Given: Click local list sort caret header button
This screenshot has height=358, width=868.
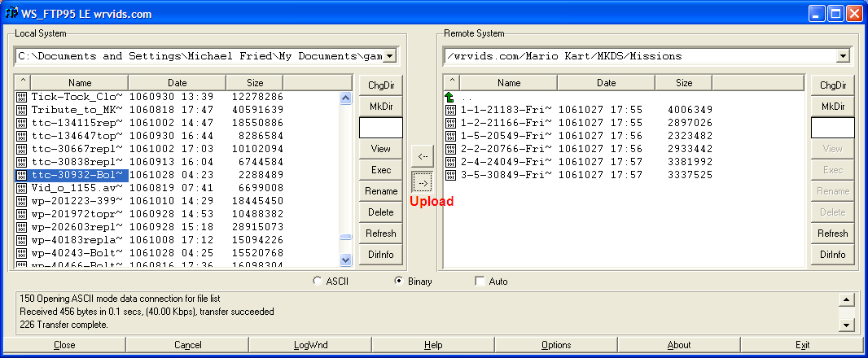Looking at the screenshot, I should pos(22,83).
